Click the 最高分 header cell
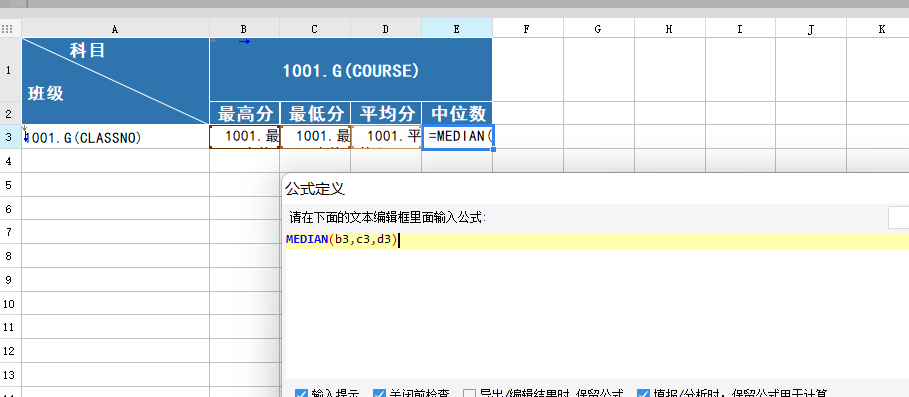This screenshot has height=397, width=909. tap(245, 114)
